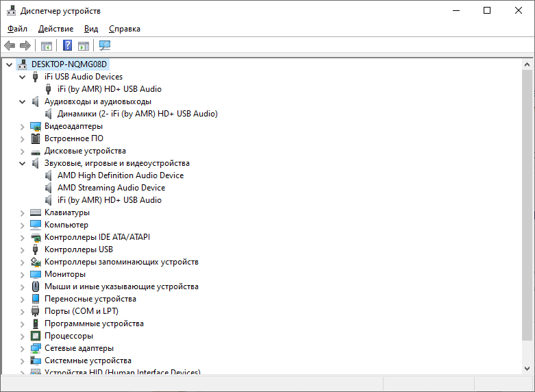
Task: Click the scan for hardware changes icon
Action: coord(104,45)
